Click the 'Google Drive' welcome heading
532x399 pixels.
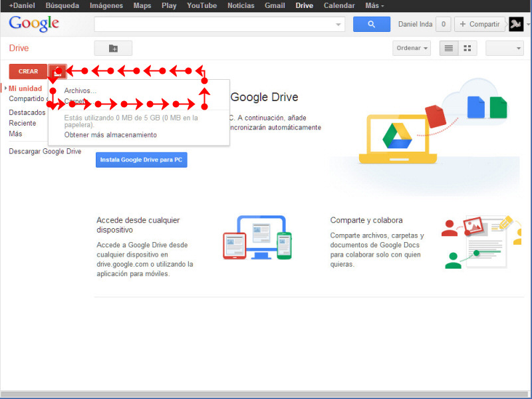coord(264,97)
